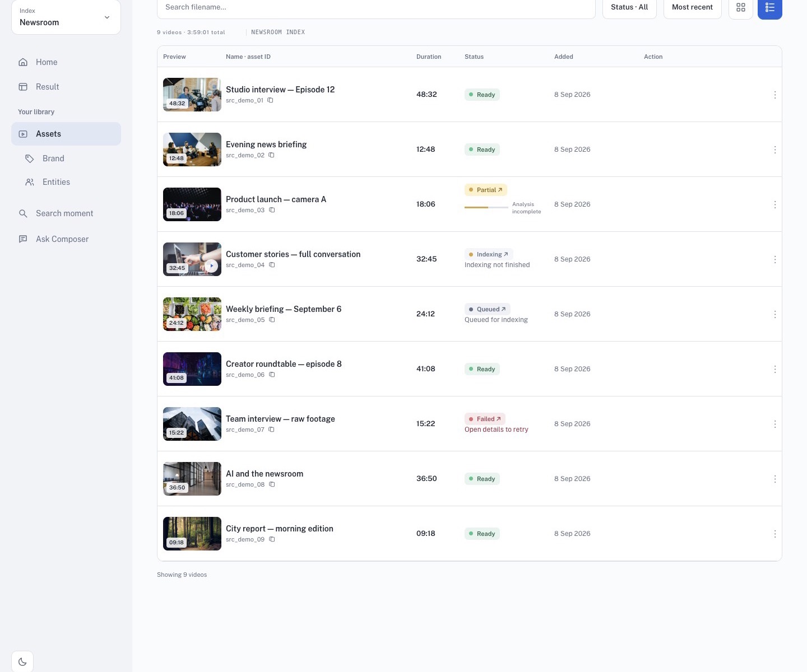
Task: Play the Customer stories thumbnail preview
Action: (x=211, y=266)
